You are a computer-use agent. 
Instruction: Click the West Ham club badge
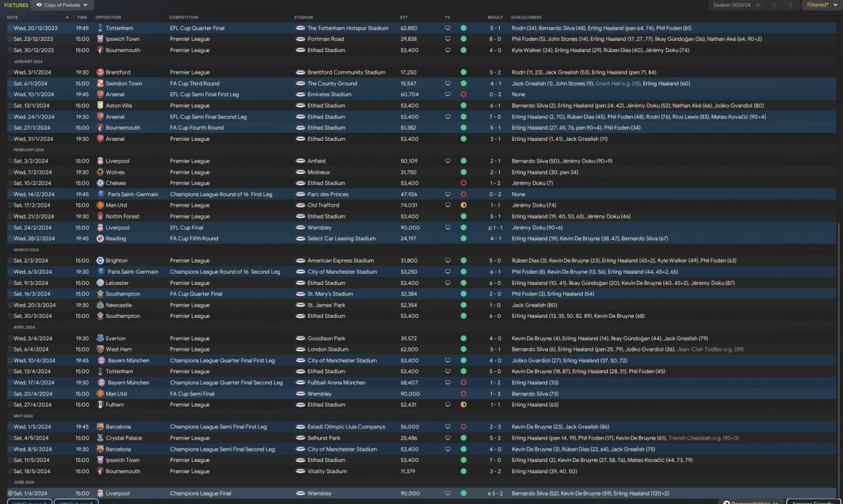100,349
